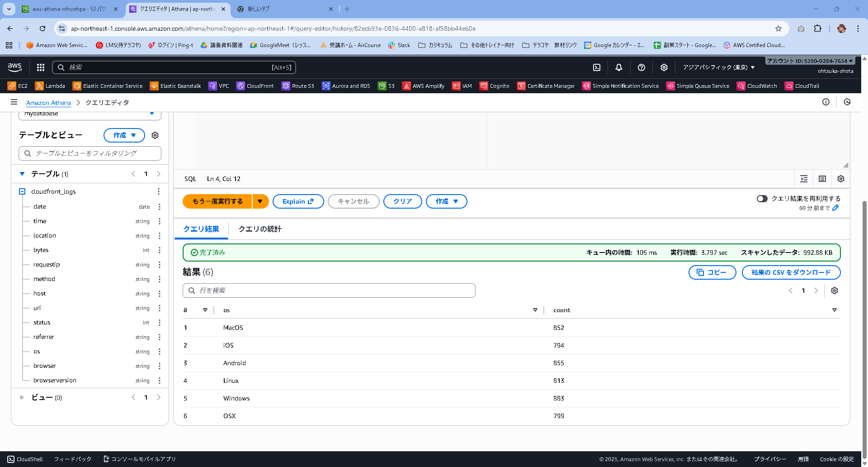Open Cookie settings in footer
Screen dimensions: 868x467
(x=837, y=459)
